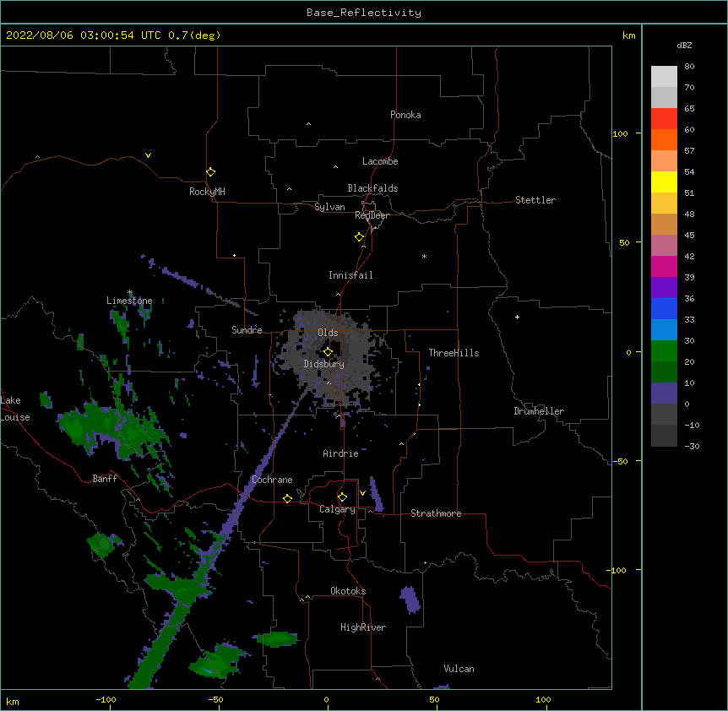Click the RedDeer city label
Viewport: 728px width, 711px height.
tap(372, 215)
